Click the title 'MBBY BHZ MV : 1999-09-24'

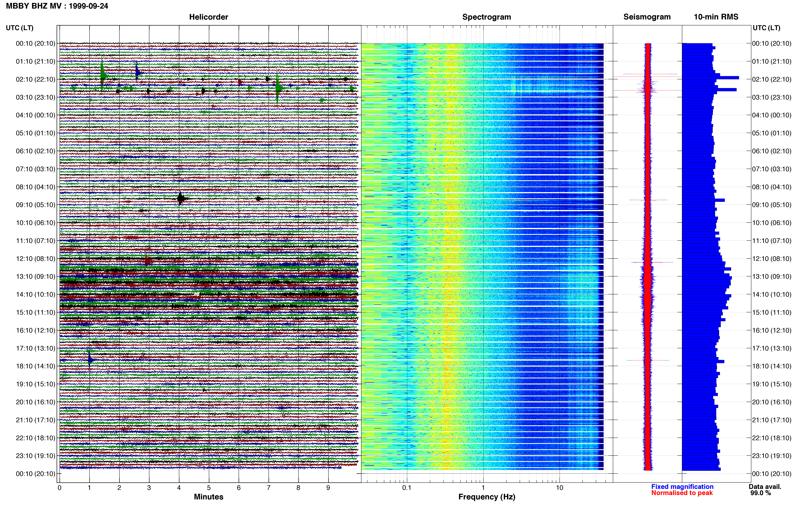coord(57,6)
